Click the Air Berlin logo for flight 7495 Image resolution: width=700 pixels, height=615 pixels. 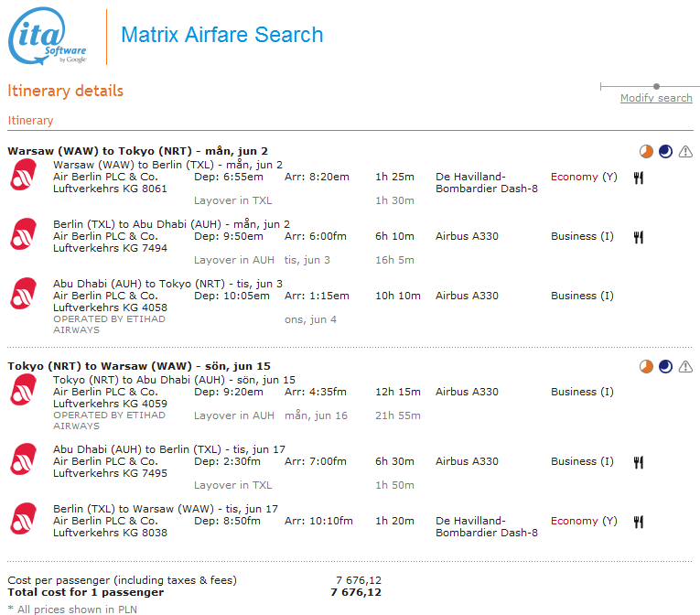coord(23,459)
